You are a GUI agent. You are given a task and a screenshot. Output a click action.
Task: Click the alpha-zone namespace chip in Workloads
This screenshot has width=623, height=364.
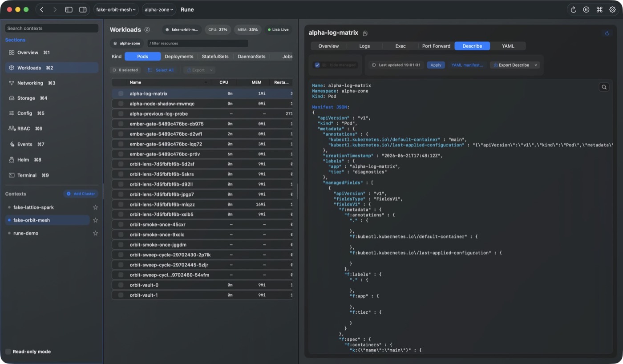coord(127,44)
